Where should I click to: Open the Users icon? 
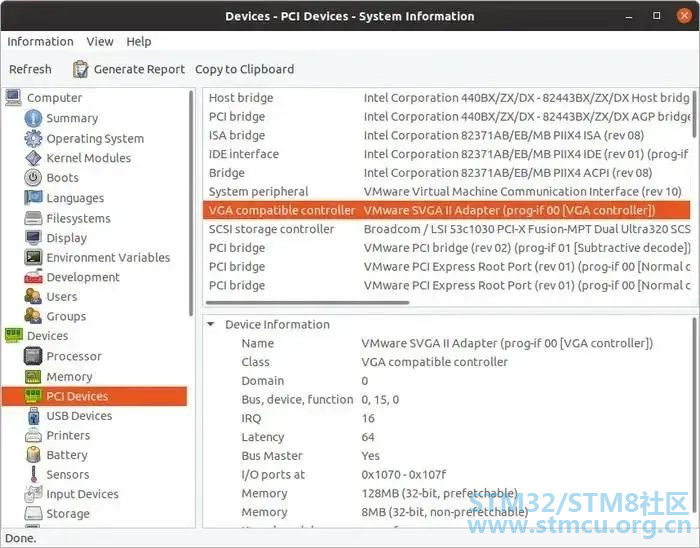33,296
